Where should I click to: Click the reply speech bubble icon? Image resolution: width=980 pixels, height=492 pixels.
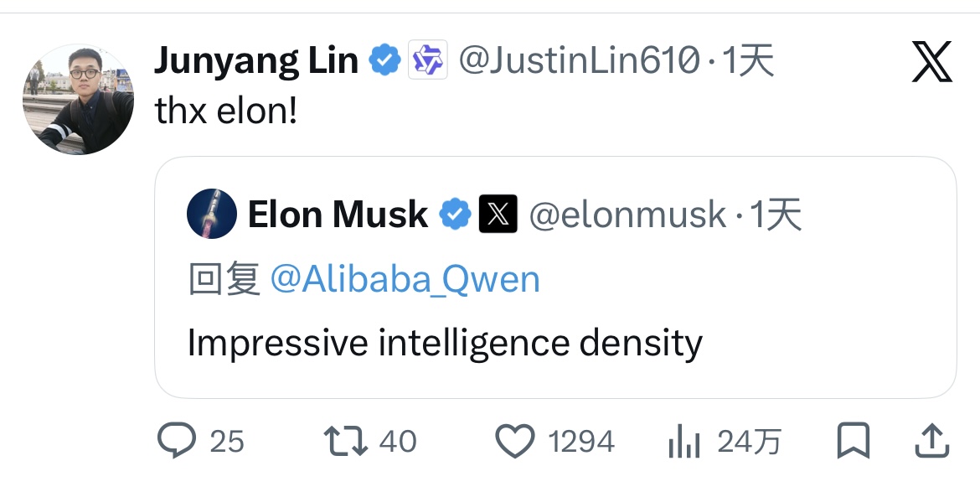[177, 441]
